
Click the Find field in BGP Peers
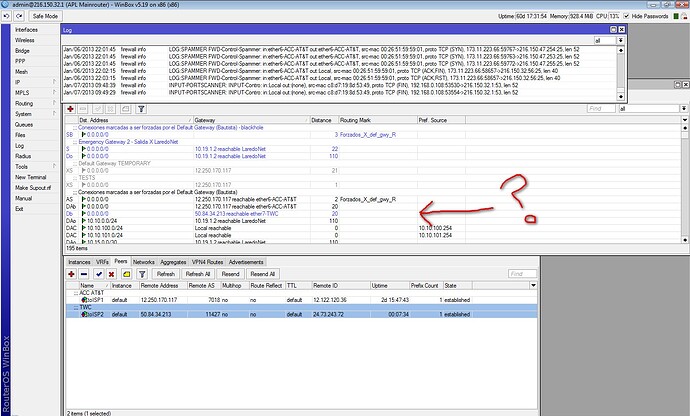[522, 274]
